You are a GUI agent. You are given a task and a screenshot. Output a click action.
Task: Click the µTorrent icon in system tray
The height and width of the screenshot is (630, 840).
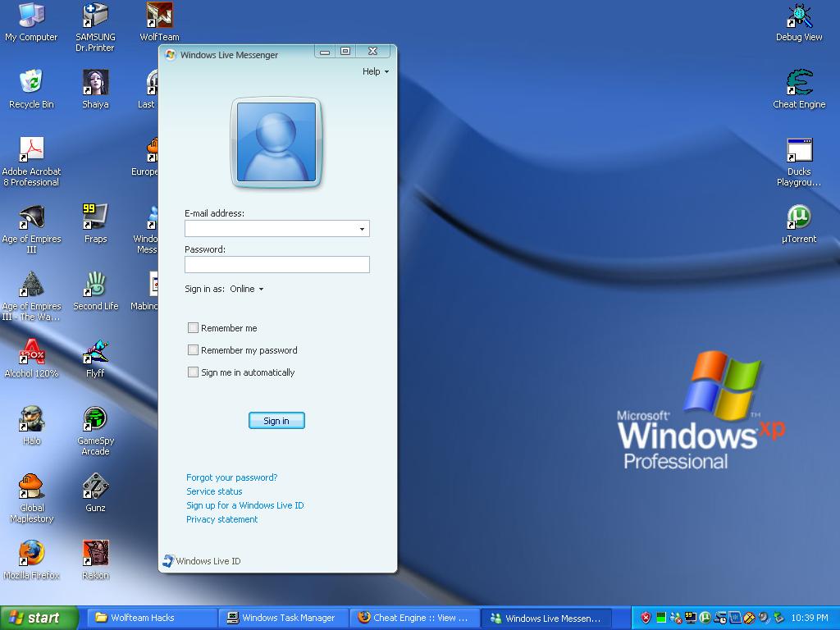point(705,618)
